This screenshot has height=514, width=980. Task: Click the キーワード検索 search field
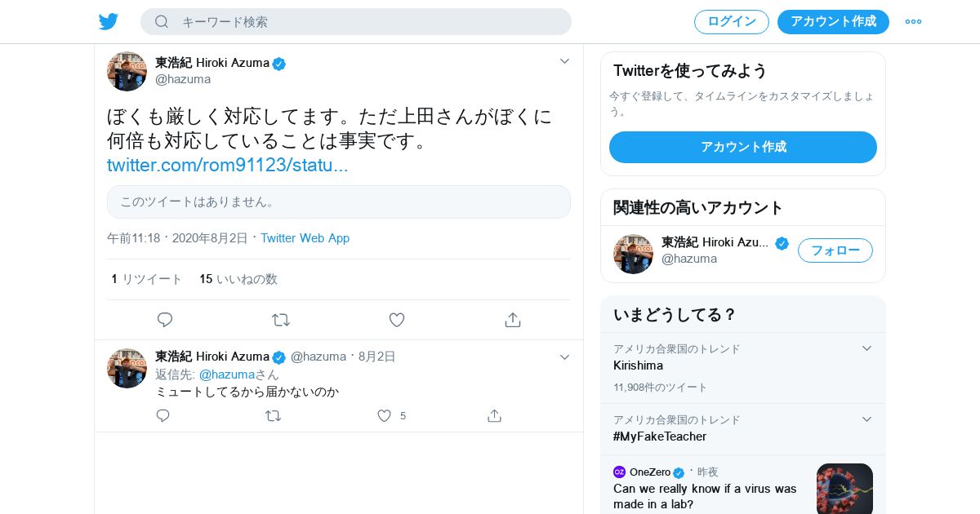click(367, 22)
